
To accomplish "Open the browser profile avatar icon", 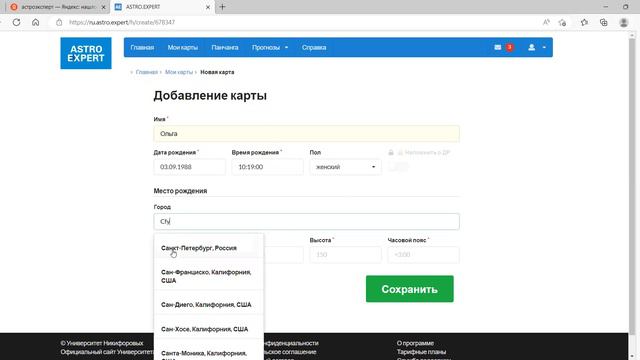I will [624, 22].
